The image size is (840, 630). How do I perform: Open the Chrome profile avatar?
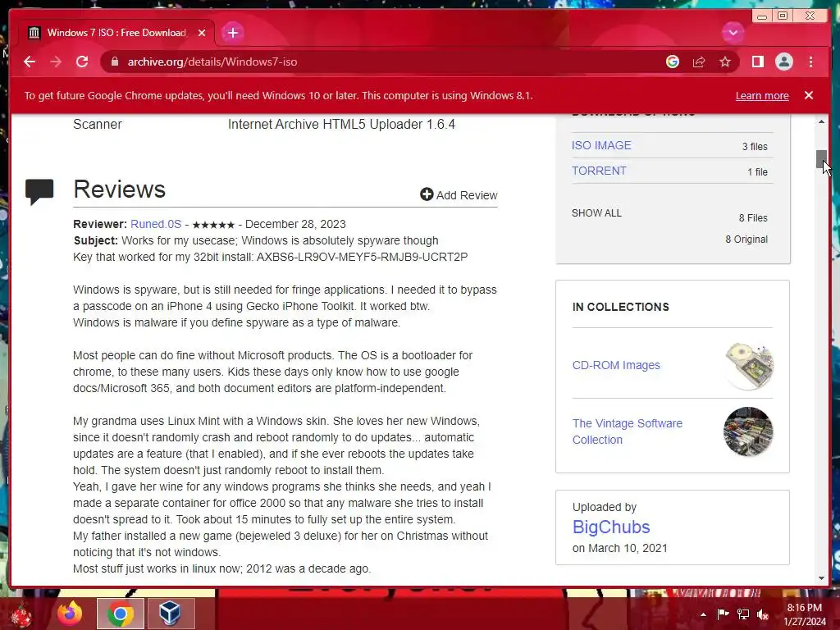783,62
